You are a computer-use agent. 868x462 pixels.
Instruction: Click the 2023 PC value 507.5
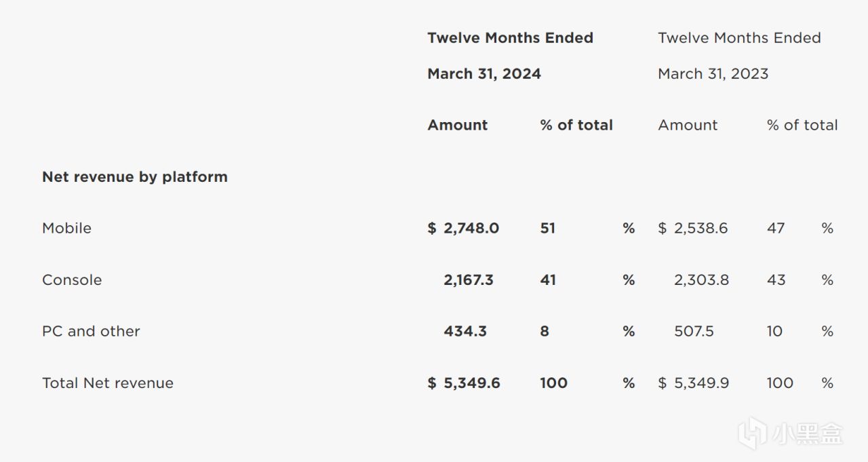tap(694, 332)
